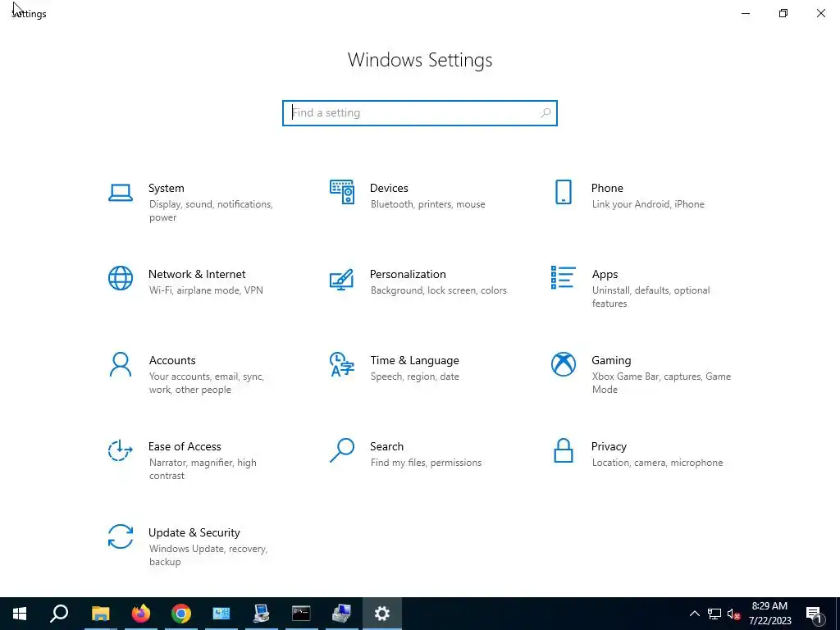This screenshot has width=840, height=630.
Task: Open the Windows Start menu
Action: click(20, 614)
